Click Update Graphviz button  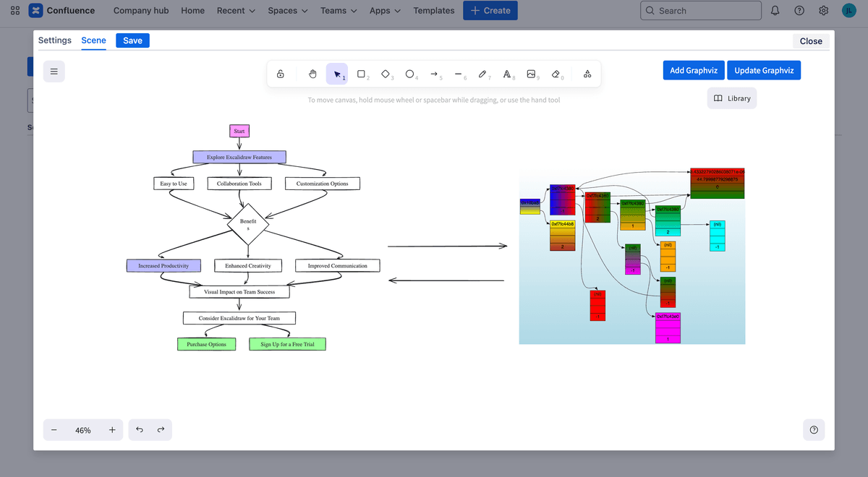764,70
